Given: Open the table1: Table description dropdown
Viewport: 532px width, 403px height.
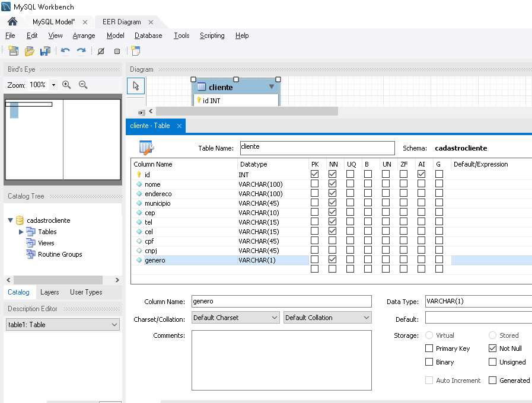Looking at the screenshot, I should [x=63, y=324].
